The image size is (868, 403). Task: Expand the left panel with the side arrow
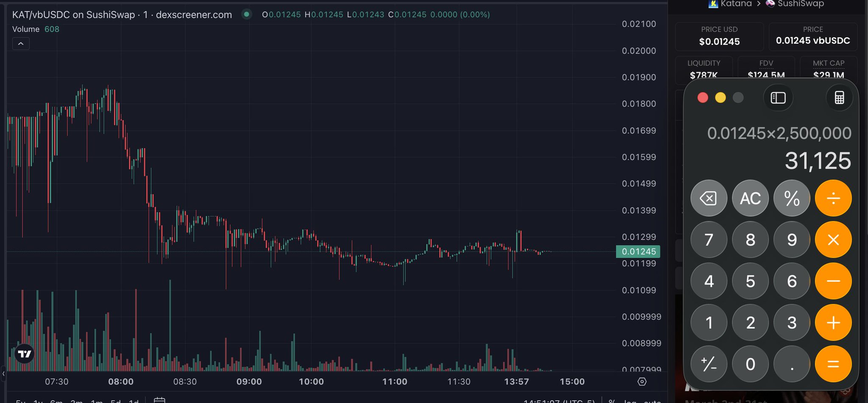(x=3, y=373)
